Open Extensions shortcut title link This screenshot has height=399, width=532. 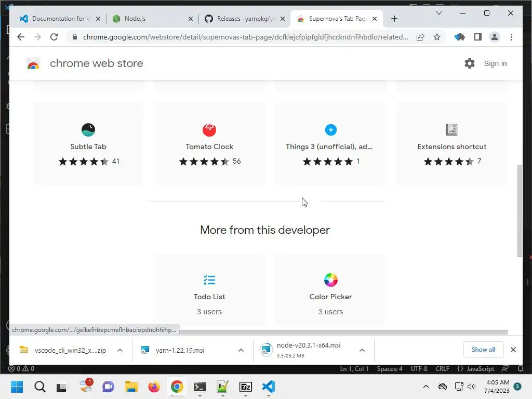(x=451, y=147)
